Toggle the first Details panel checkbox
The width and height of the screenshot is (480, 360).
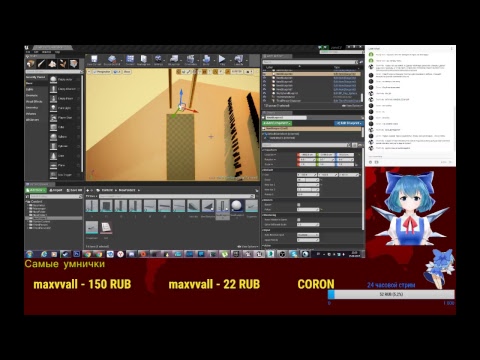click(298, 204)
